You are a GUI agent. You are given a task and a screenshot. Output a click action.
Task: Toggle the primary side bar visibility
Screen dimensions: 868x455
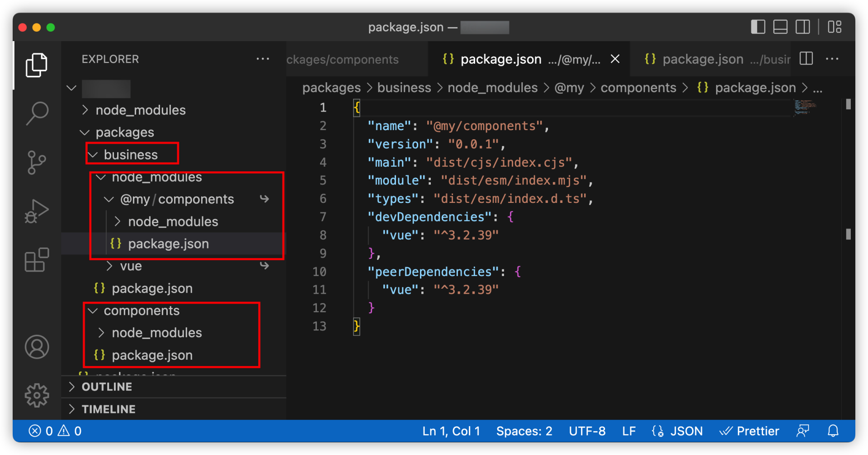(x=758, y=27)
